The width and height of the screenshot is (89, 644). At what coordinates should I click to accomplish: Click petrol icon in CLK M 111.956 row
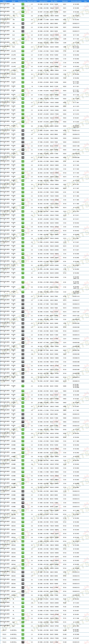(23, 43)
